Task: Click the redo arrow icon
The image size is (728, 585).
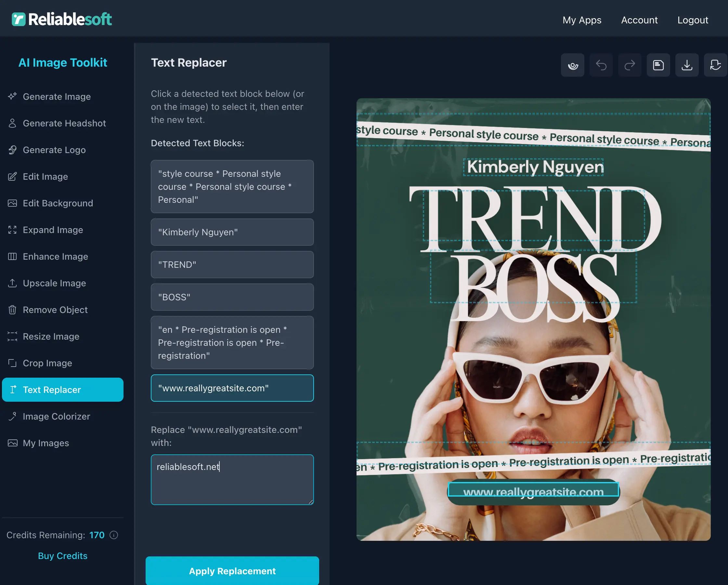Action: pyautogui.click(x=630, y=65)
